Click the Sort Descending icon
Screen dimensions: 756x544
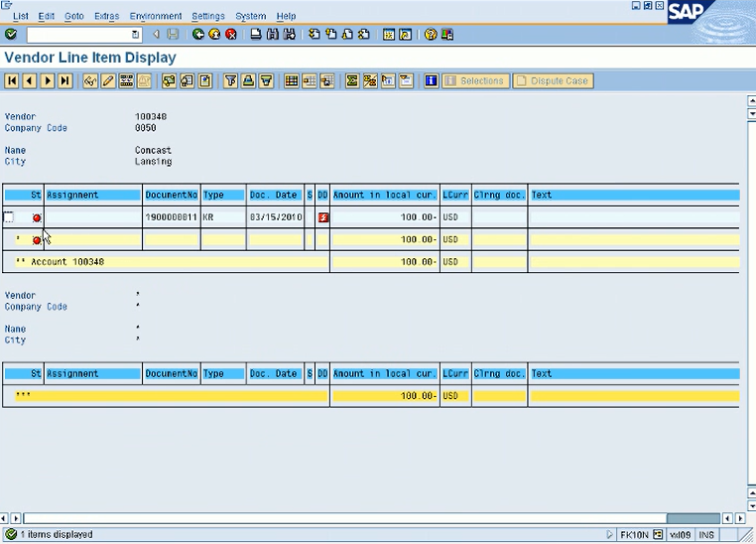[266, 80]
